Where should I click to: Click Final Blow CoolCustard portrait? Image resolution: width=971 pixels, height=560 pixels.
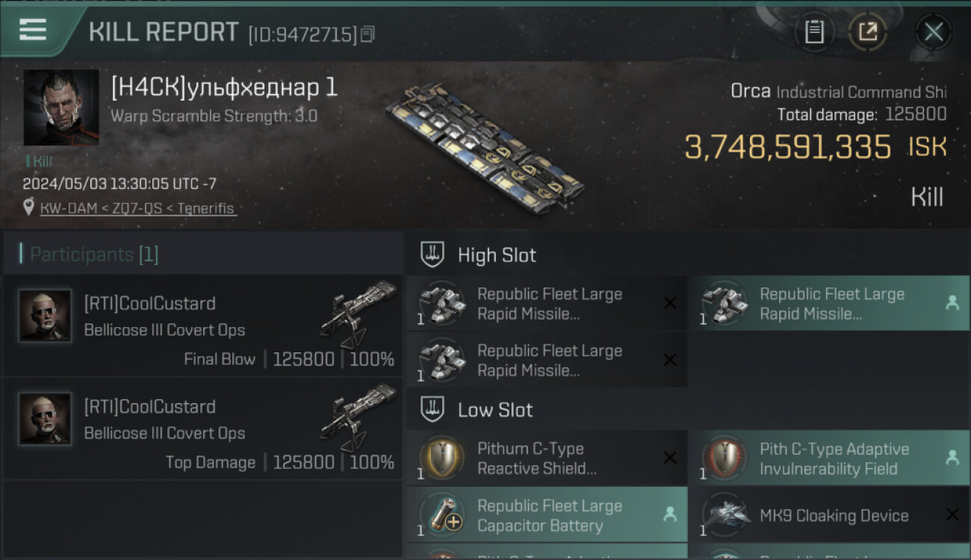tap(45, 316)
